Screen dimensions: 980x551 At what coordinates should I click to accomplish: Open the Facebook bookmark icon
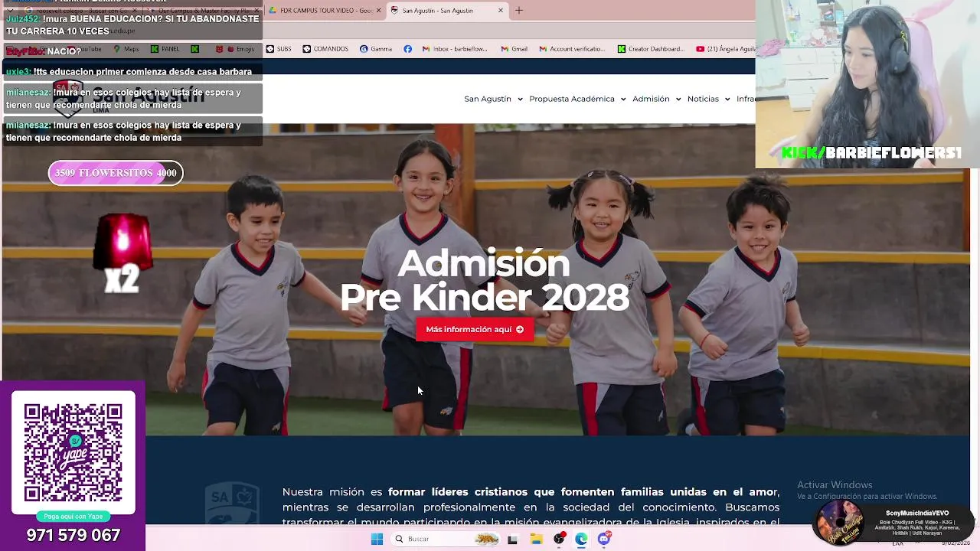[x=407, y=49]
